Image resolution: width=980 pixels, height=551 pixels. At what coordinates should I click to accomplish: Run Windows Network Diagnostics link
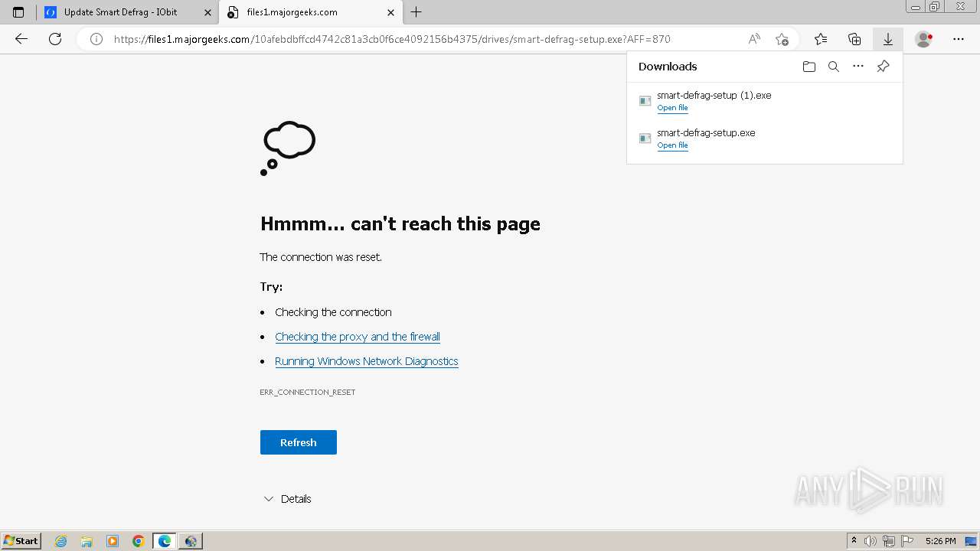pos(367,361)
